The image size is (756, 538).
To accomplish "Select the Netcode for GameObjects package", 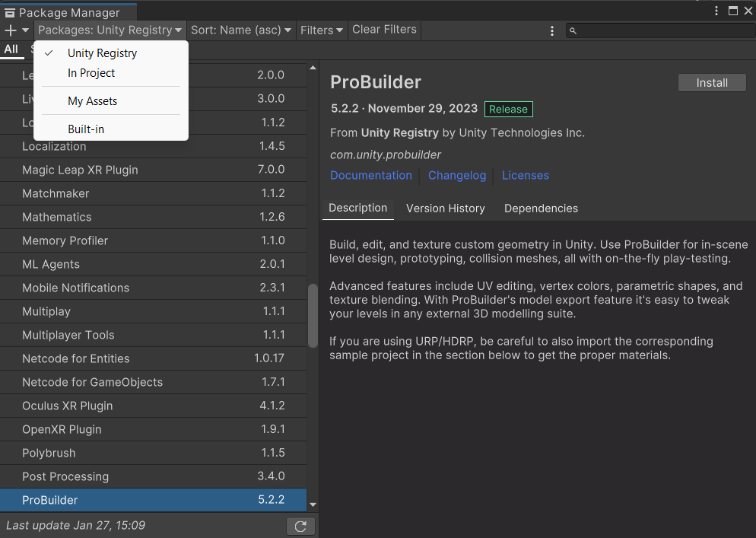I will 154,383.
